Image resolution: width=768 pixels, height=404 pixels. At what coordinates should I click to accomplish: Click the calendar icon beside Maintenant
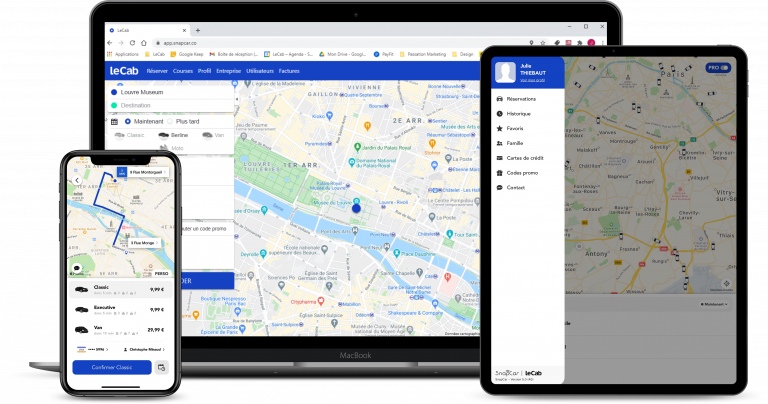(x=114, y=121)
